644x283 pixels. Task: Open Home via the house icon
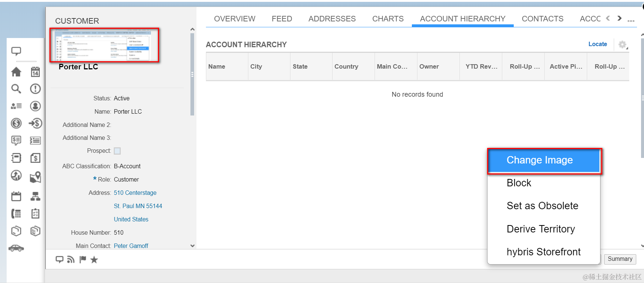16,72
